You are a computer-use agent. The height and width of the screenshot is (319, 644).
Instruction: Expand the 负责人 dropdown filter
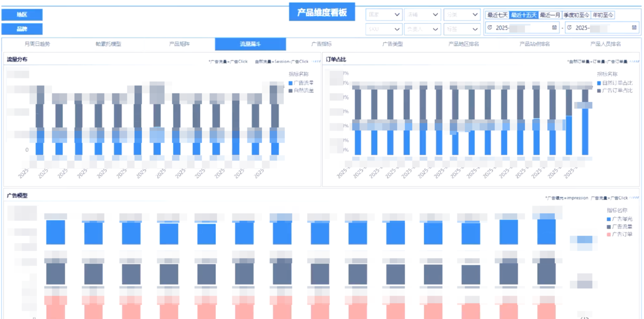coord(422,29)
